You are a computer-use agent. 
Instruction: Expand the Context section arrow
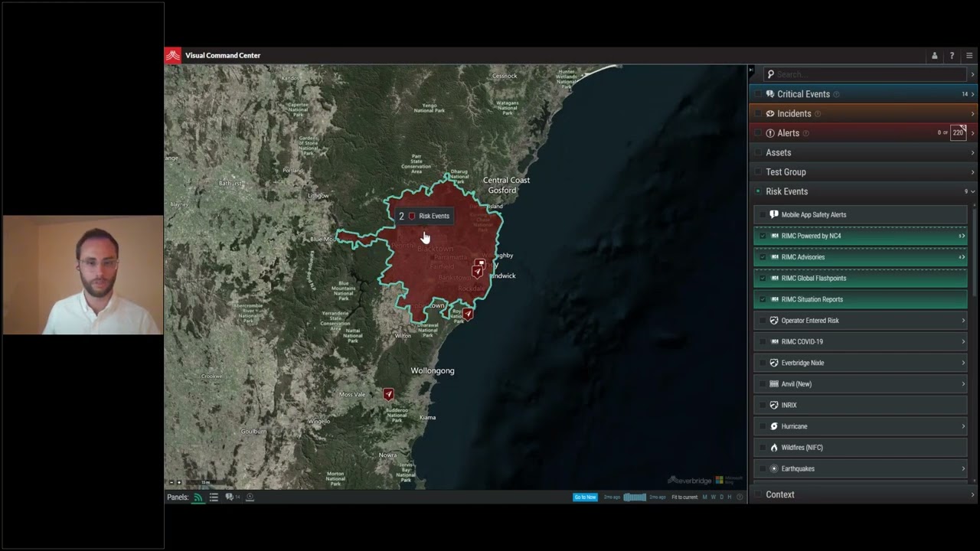(x=973, y=495)
